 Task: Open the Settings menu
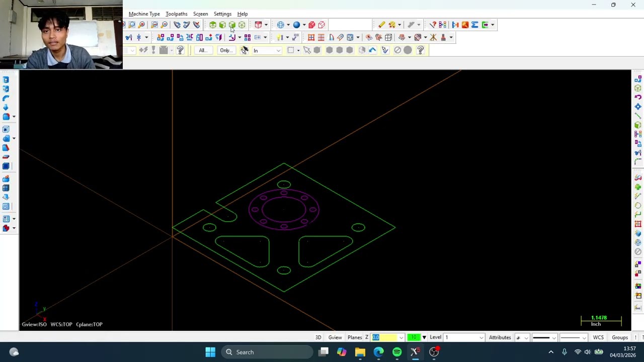pyautogui.click(x=222, y=14)
